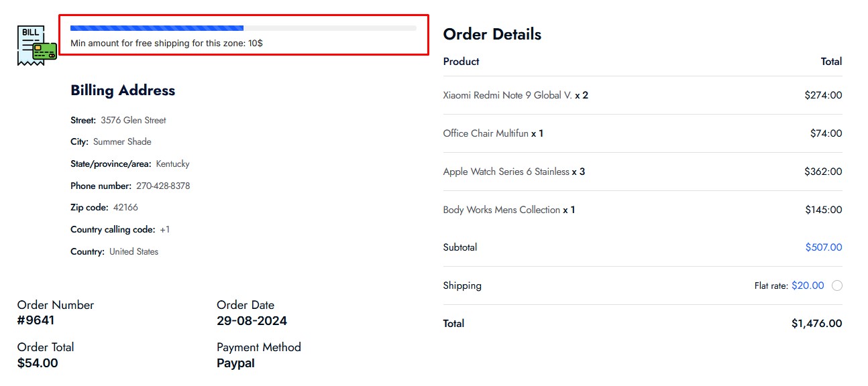Image resolution: width=868 pixels, height=386 pixels.
Task: Click the Billing Address heading
Action: click(123, 90)
